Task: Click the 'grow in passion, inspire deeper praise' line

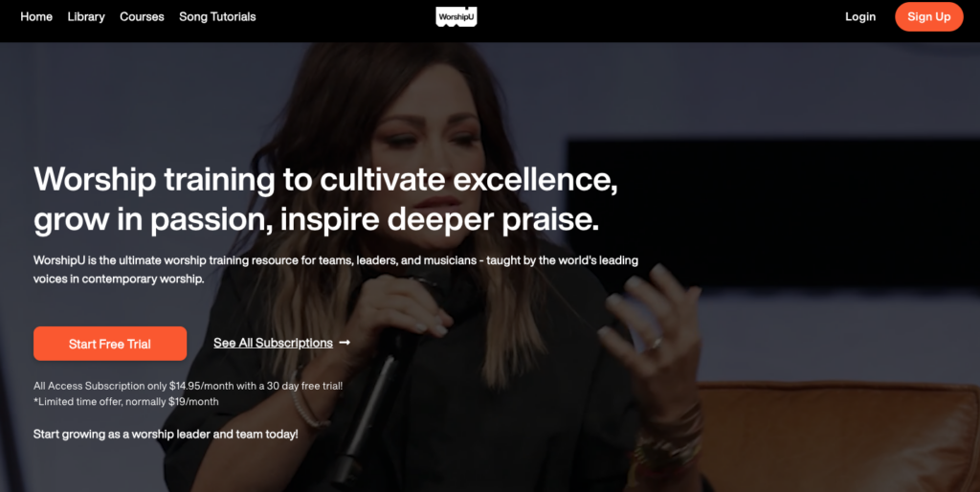Action: pyautogui.click(x=316, y=219)
